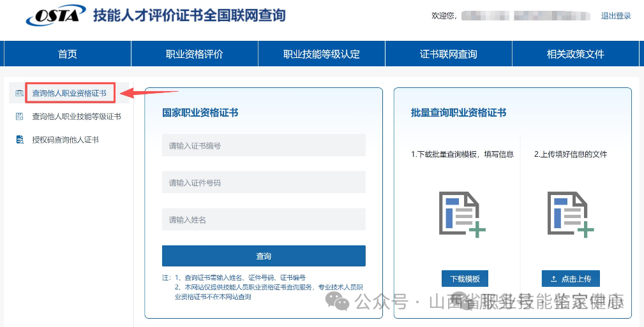The height and width of the screenshot is (327, 644).
Task: Click the icon beside 查询他人职业资格证书
Action: [x=19, y=94]
